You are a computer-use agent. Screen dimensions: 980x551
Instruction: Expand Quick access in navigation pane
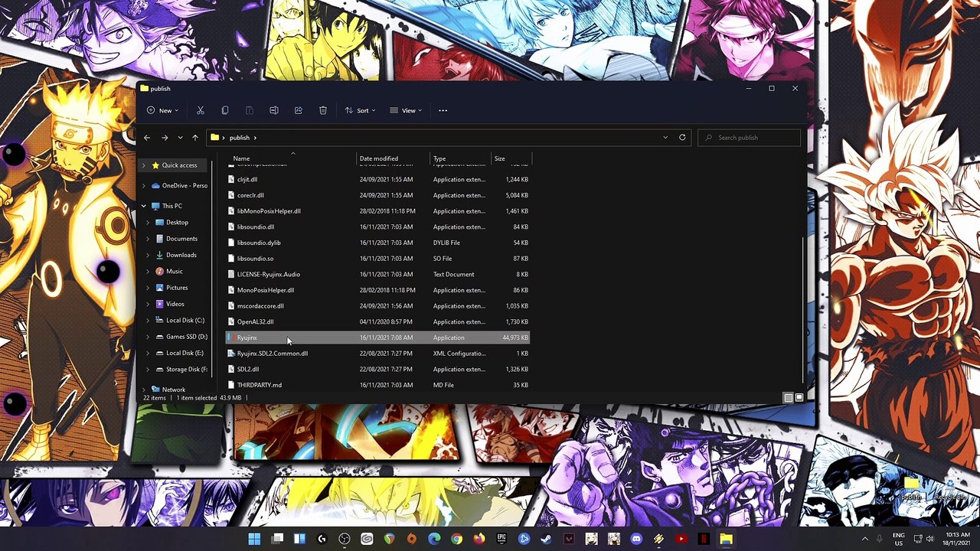pyautogui.click(x=143, y=165)
